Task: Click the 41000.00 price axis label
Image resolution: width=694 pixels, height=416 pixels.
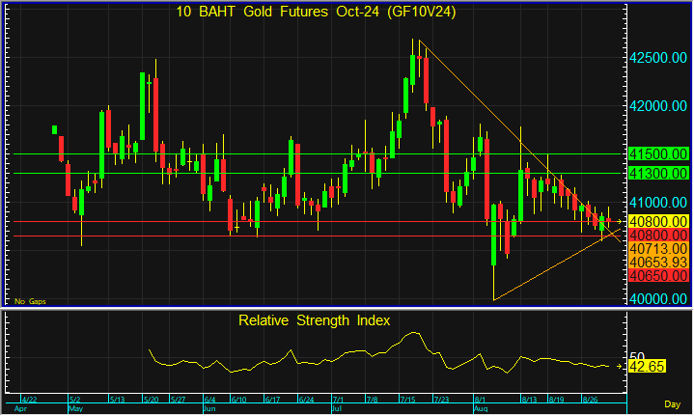Action: (x=659, y=203)
